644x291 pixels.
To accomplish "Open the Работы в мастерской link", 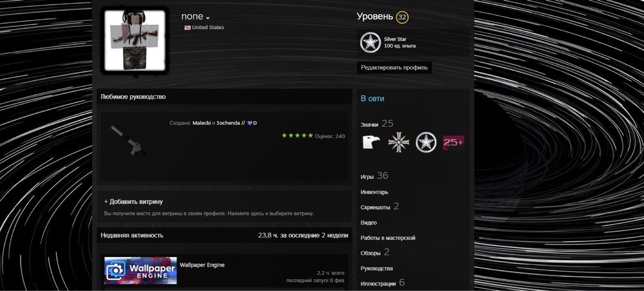I will 388,238.
